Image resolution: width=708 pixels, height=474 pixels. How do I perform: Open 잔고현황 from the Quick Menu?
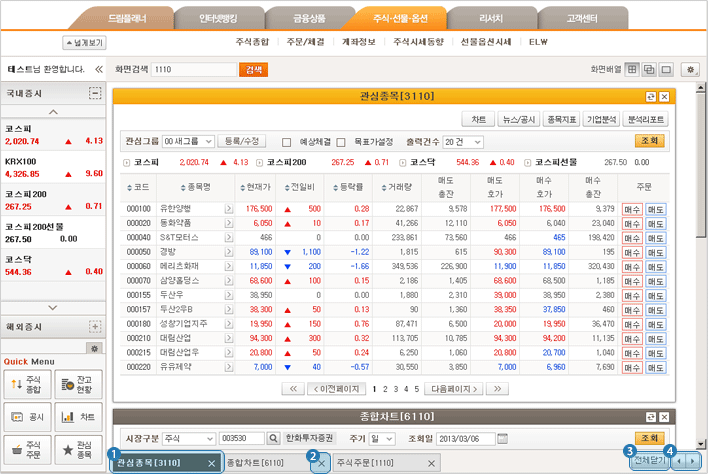pos(79,384)
